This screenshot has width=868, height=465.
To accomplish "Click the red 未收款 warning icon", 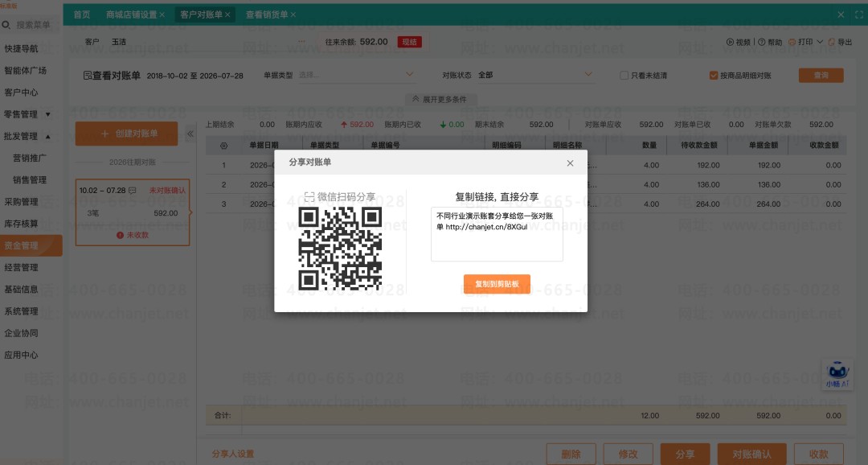I will pyautogui.click(x=120, y=235).
